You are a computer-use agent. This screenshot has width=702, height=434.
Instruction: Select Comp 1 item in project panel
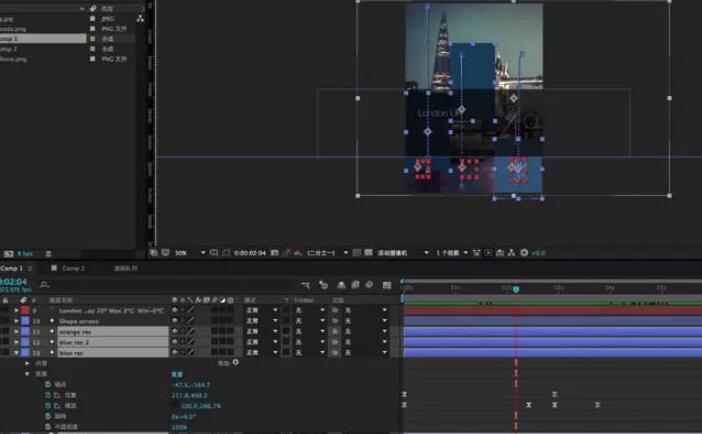(43, 39)
